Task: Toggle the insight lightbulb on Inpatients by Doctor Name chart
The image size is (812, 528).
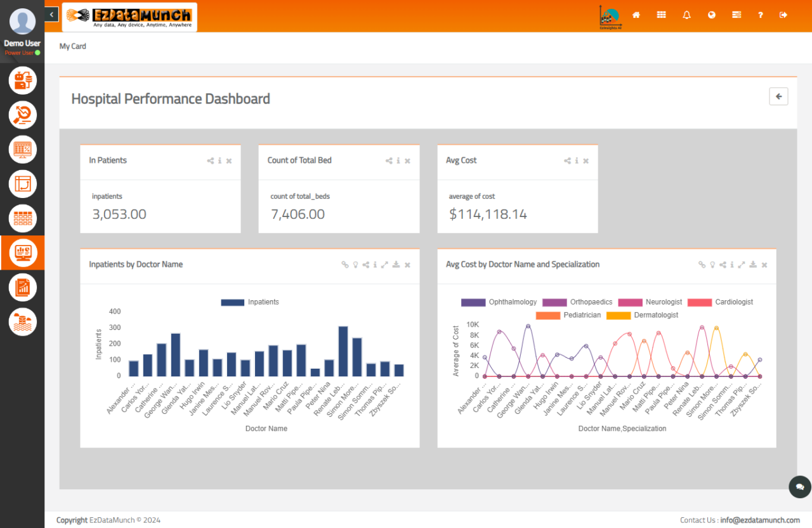Action: pyautogui.click(x=355, y=265)
